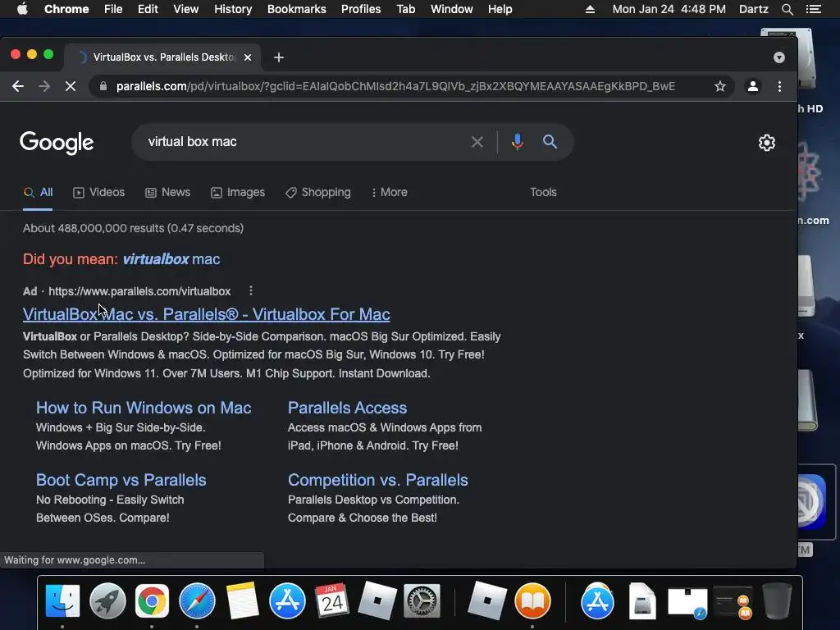This screenshot has width=840, height=630.
Task: Open the Profiles menu
Action: 361,9
